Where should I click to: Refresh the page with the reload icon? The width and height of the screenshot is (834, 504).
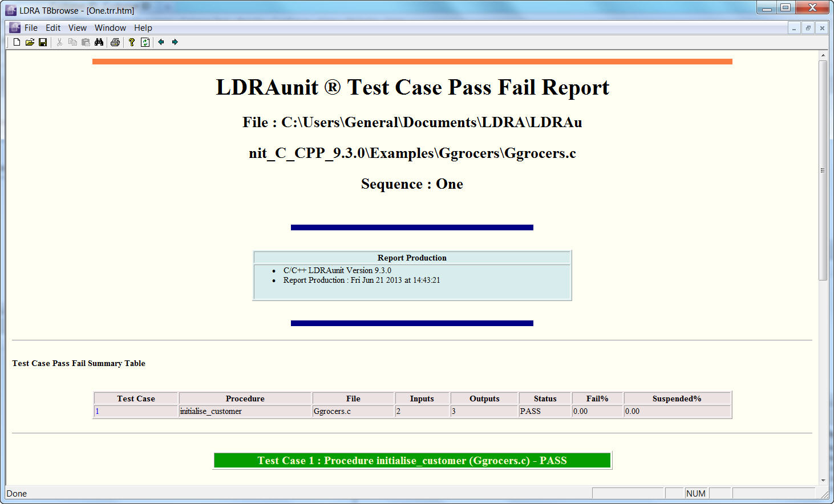[x=145, y=42]
